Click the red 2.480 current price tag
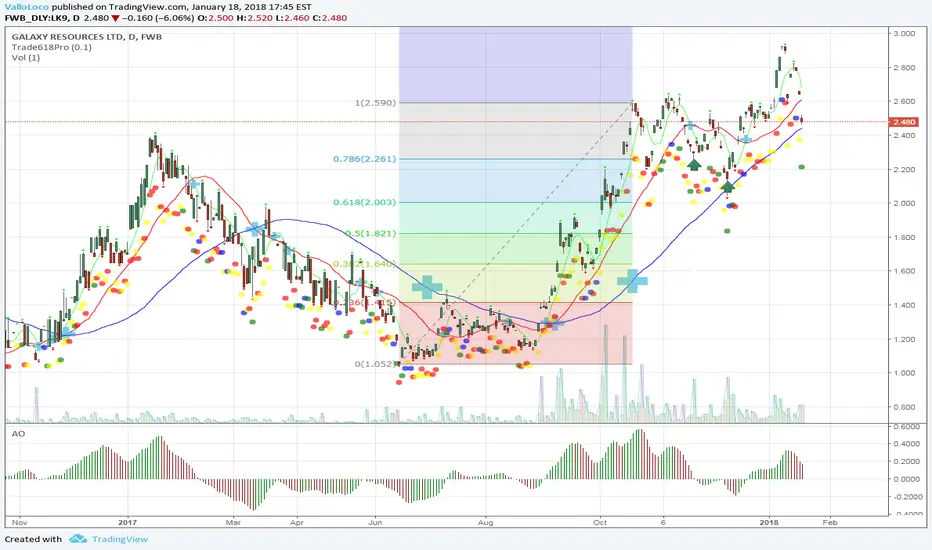The width and height of the screenshot is (932, 550). (903, 122)
